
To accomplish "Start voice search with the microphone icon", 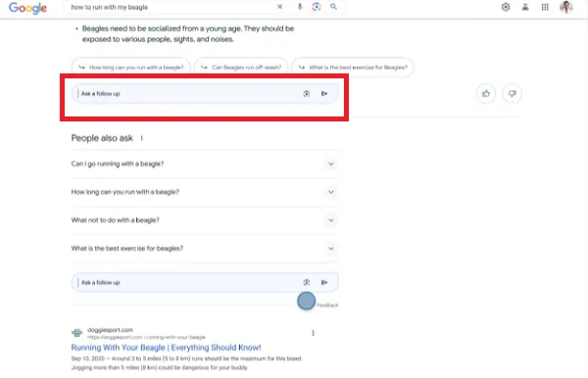I will [x=300, y=7].
